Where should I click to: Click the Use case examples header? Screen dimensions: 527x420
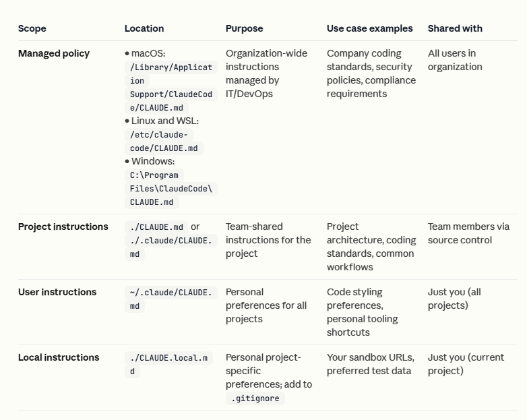(x=370, y=28)
